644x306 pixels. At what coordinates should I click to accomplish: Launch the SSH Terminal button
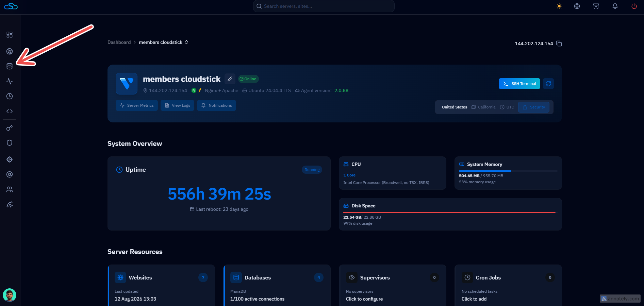[x=519, y=84]
